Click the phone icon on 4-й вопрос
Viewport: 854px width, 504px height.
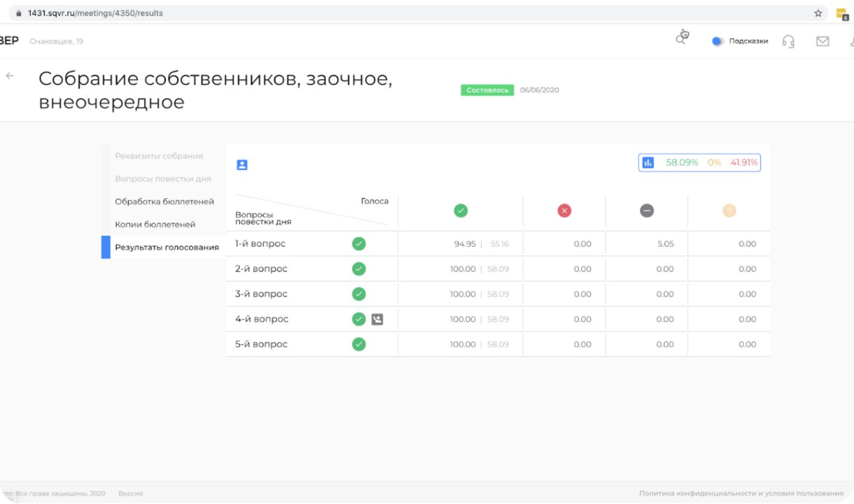pos(377,319)
